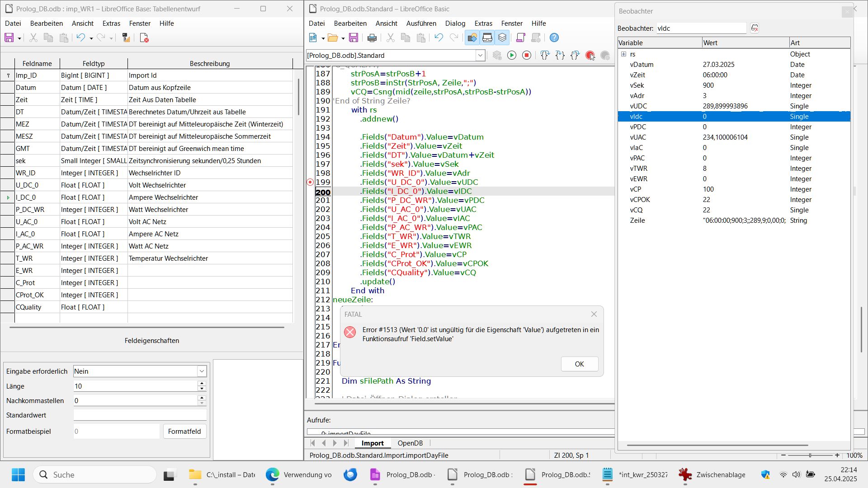Image resolution: width=868 pixels, height=488 pixels.
Task: Click the Standardwert input field
Action: (x=140, y=415)
